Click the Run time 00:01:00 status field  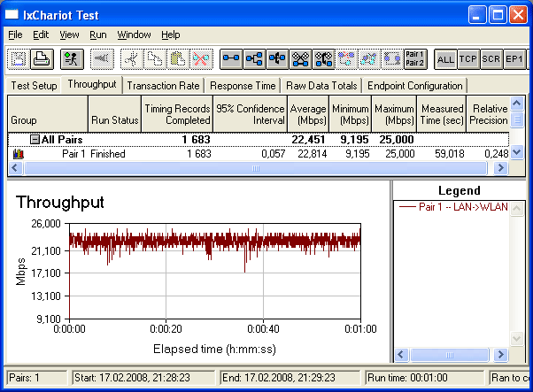[425, 378]
